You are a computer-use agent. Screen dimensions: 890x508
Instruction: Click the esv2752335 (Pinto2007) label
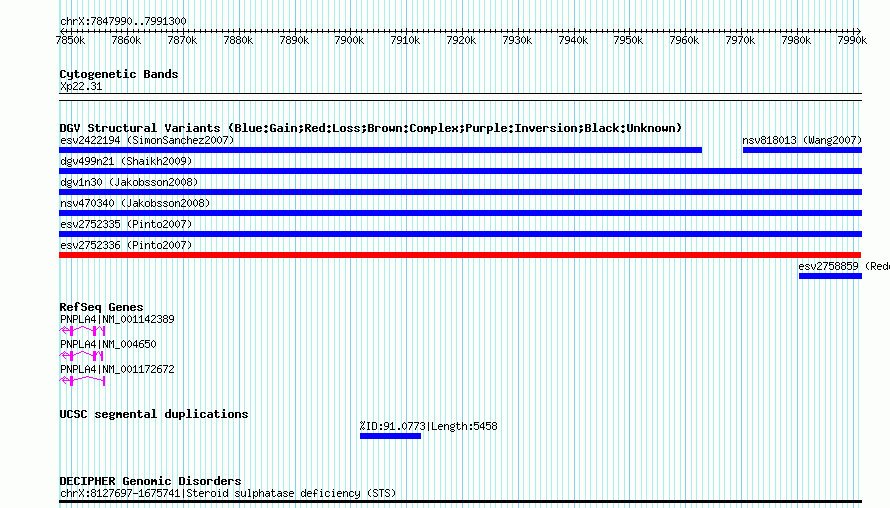pos(126,224)
